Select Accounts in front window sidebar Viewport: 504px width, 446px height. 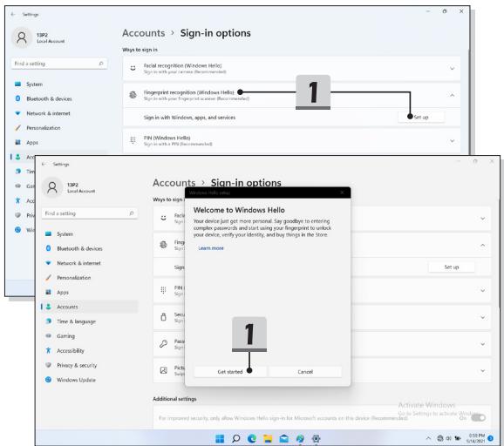90,307
